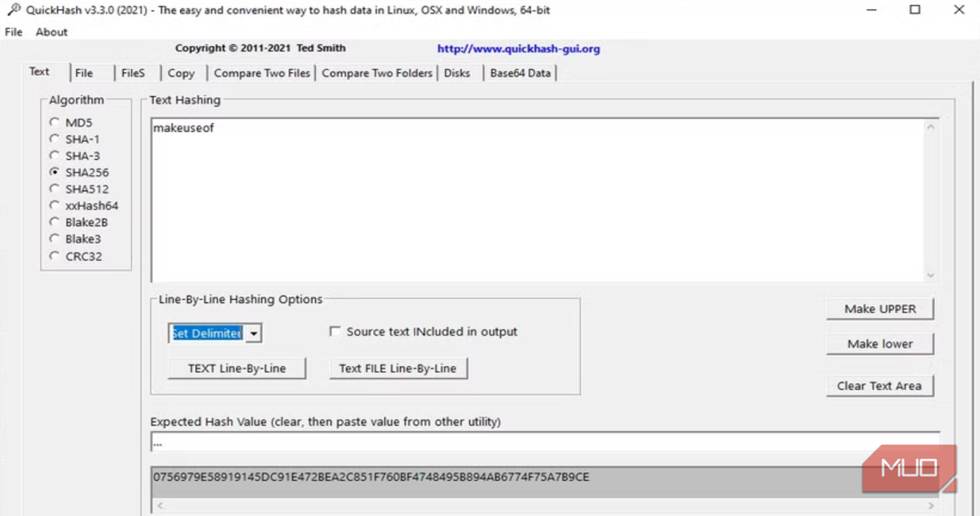Switch to Compare Two Files tab
The image size is (980, 516).
coord(261,73)
